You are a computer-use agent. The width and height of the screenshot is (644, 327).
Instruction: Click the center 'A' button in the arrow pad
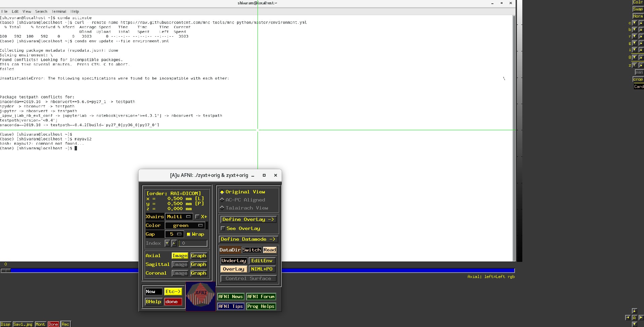click(x=635, y=318)
